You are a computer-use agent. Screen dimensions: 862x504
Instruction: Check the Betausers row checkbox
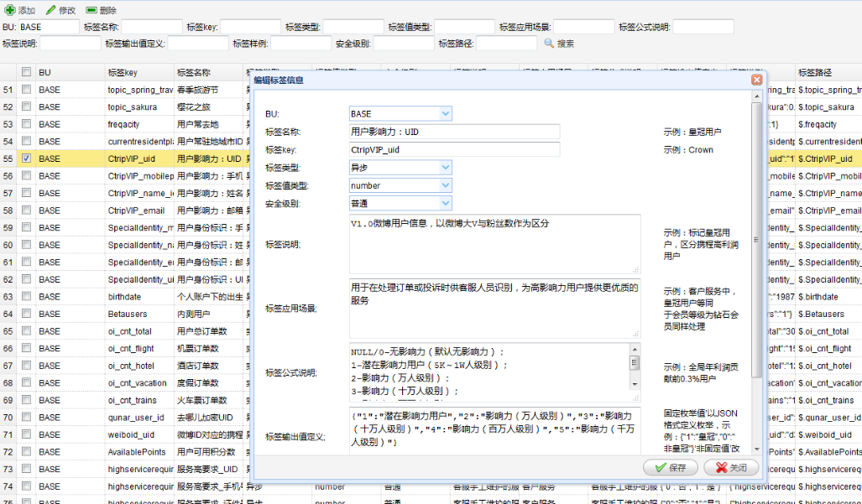[26, 314]
